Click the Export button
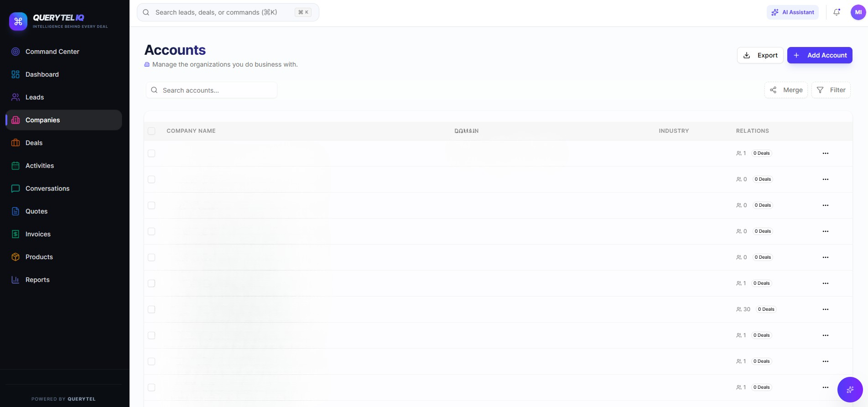 click(760, 55)
